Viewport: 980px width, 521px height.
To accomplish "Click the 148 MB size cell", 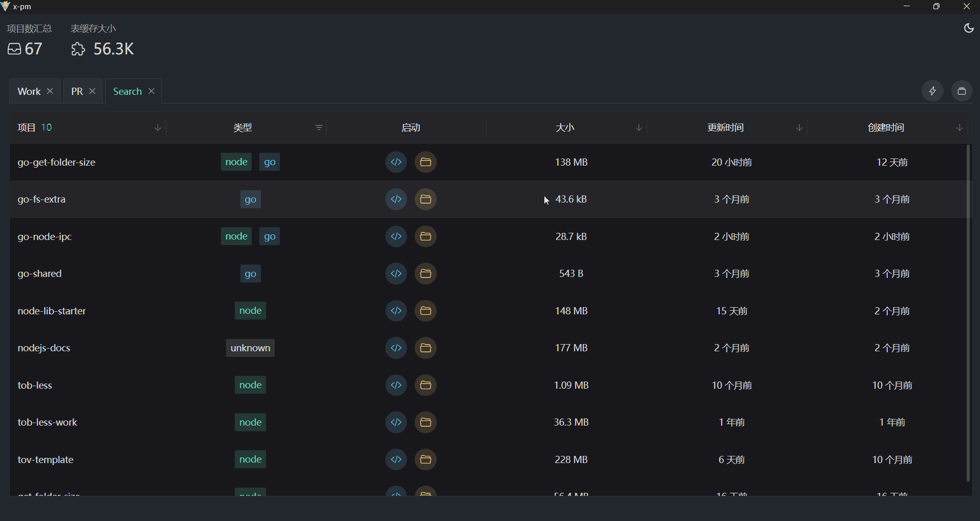I will coord(571,311).
